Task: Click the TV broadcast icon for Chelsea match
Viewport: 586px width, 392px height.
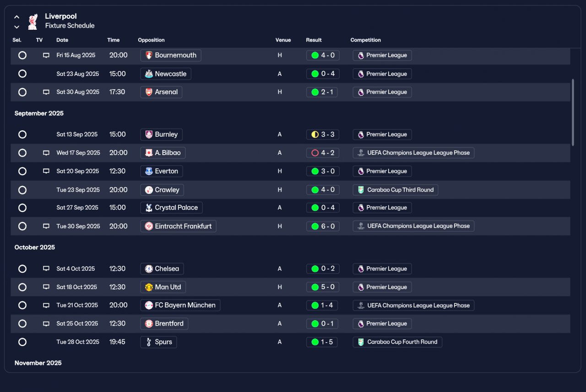Action: 46,268
